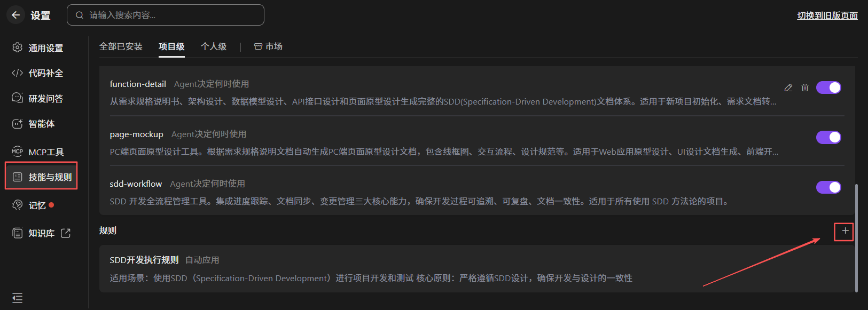Toggle off the page-mockup skill
Viewport: 868px width, 310px height.
point(828,137)
